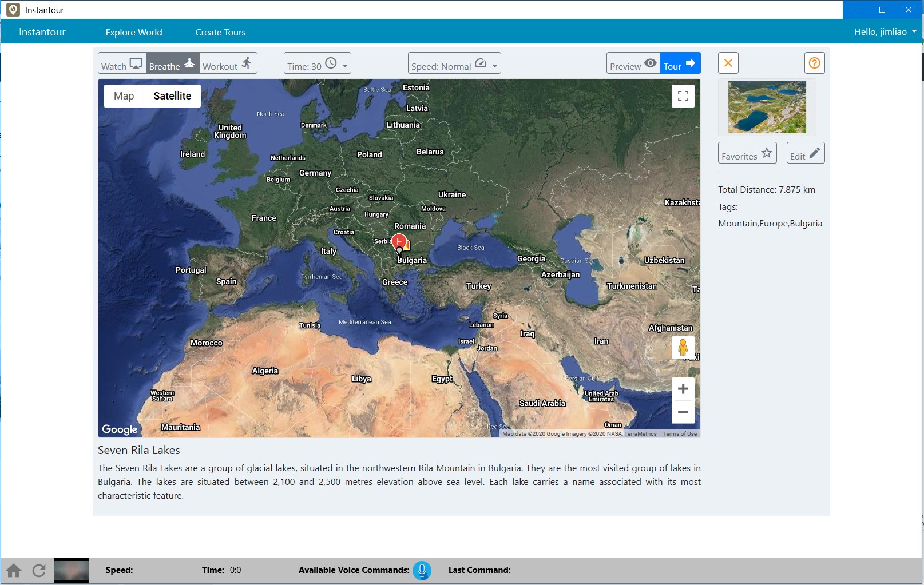Switch map to Map view
Image resolution: width=924 pixels, height=585 pixels.
tap(124, 96)
